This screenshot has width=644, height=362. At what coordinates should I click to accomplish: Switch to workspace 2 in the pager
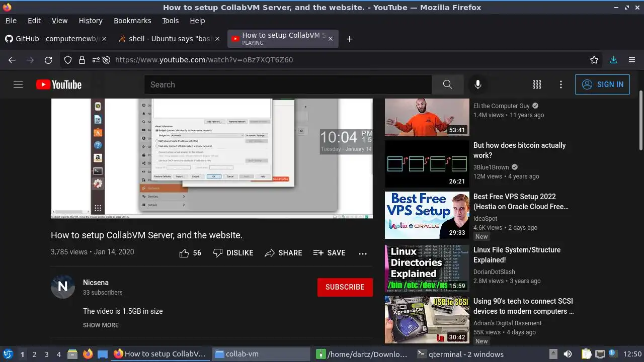point(34,354)
